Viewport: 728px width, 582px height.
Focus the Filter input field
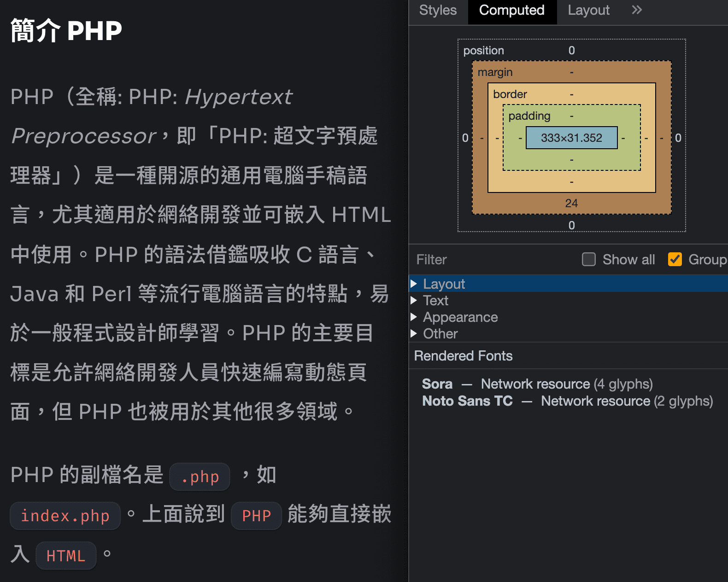pyautogui.click(x=493, y=260)
